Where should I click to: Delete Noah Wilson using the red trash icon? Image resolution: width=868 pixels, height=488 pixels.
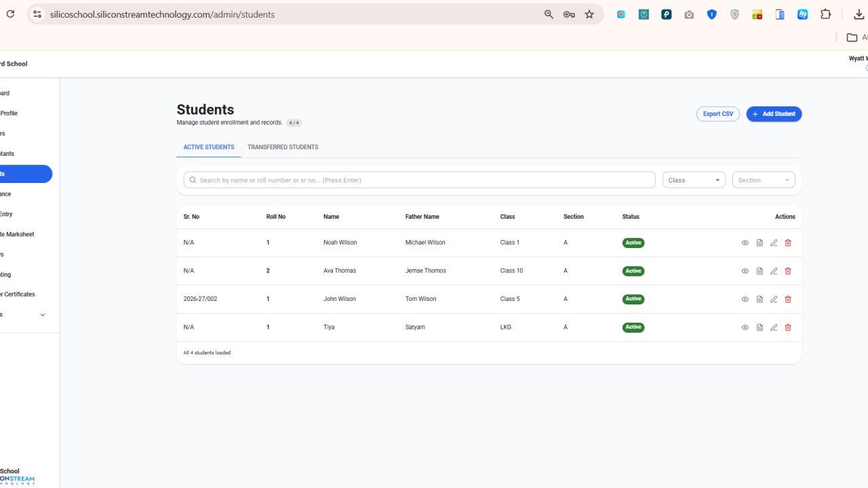[788, 243]
